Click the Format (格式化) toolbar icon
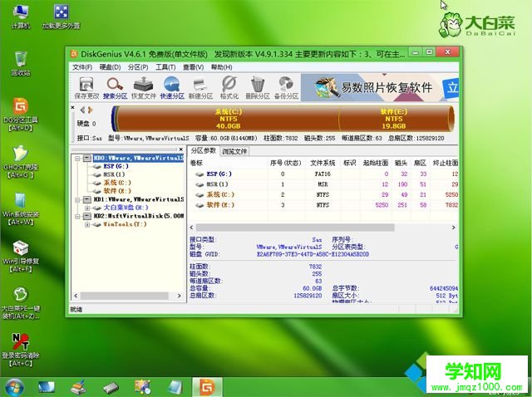This screenshot has width=532, height=397. click(x=229, y=88)
